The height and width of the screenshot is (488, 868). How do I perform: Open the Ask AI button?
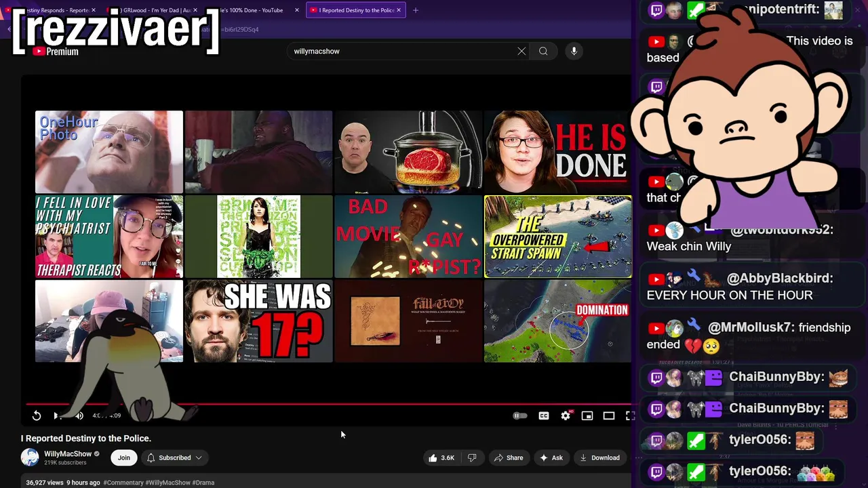[x=551, y=457]
